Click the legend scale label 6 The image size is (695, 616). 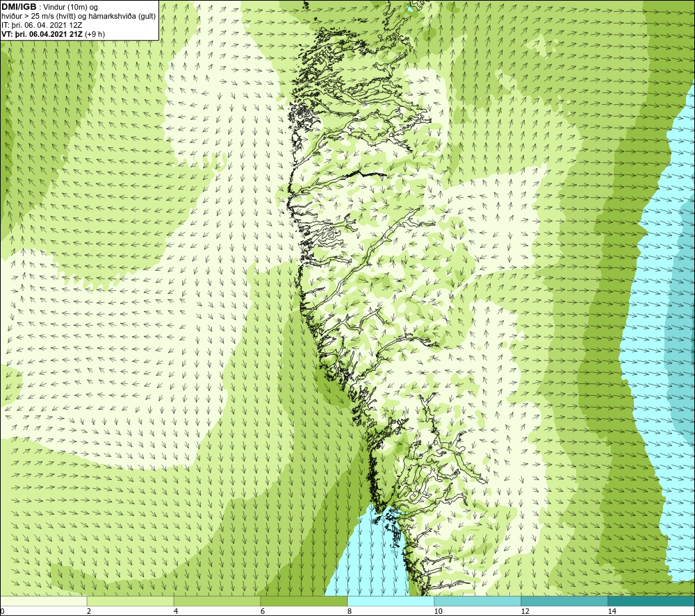click(x=263, y=611)
